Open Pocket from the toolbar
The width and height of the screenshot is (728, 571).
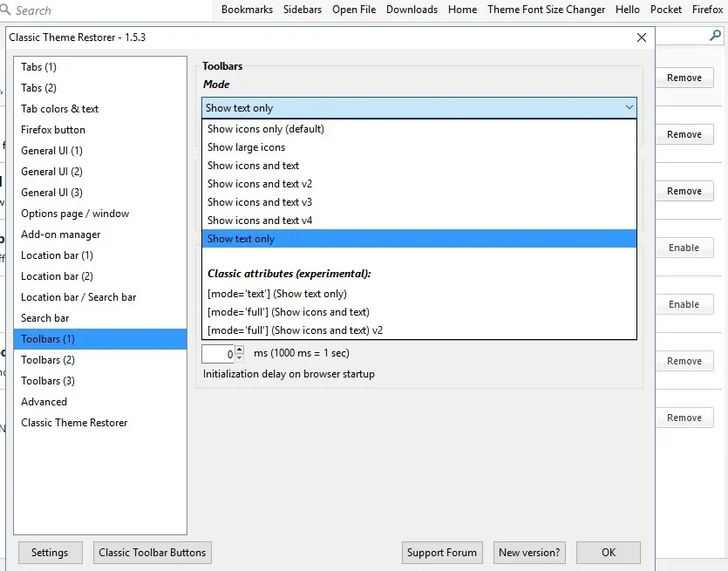(x=666, y=10)
